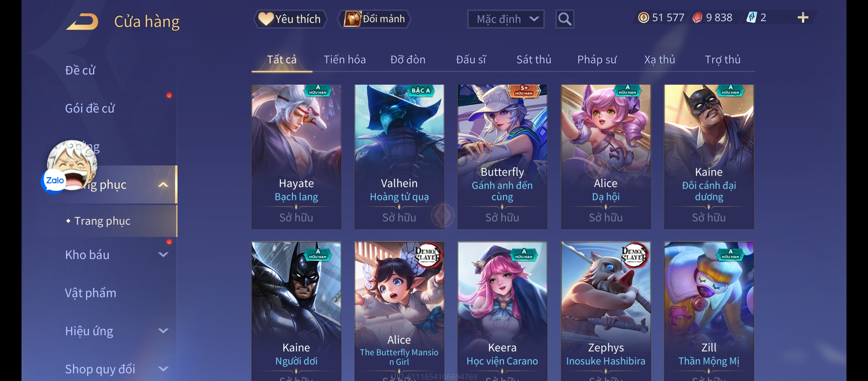The image size is (868, 381).
Task: Switch to the Sát thủ tab
Action: pyautogui.click(x=534, y=60)
